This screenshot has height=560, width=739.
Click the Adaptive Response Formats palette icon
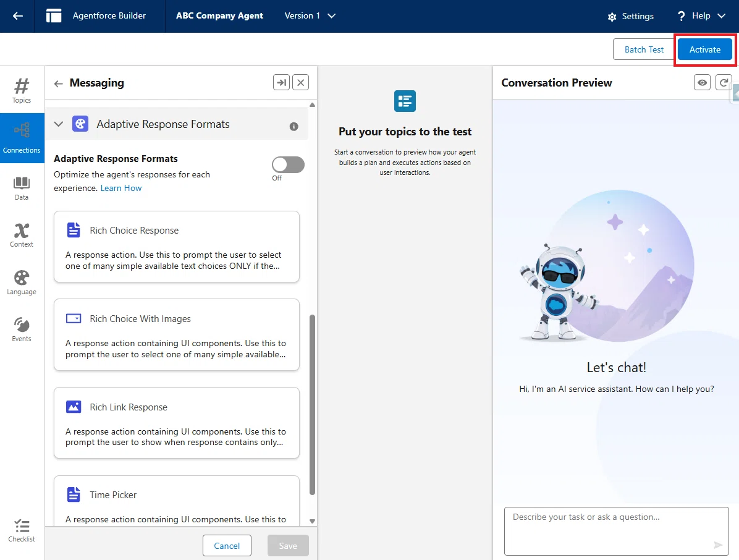(80, 124)
